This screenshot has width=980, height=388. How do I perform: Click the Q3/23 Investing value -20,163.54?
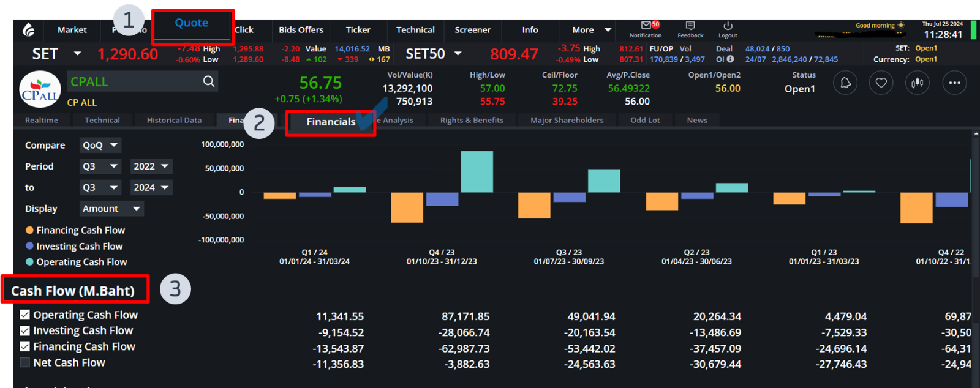(x=590, y=332)
